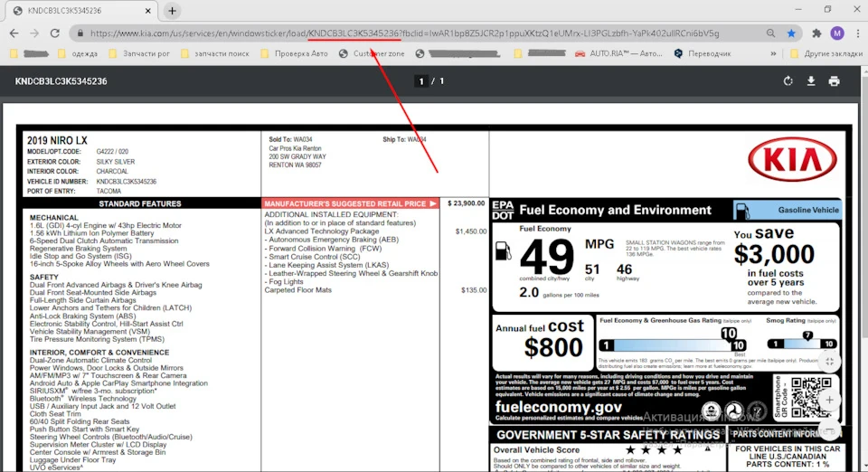Viewport: 868px width, 472px height.
Task: Click the PDF page number field
Action: 421,81
